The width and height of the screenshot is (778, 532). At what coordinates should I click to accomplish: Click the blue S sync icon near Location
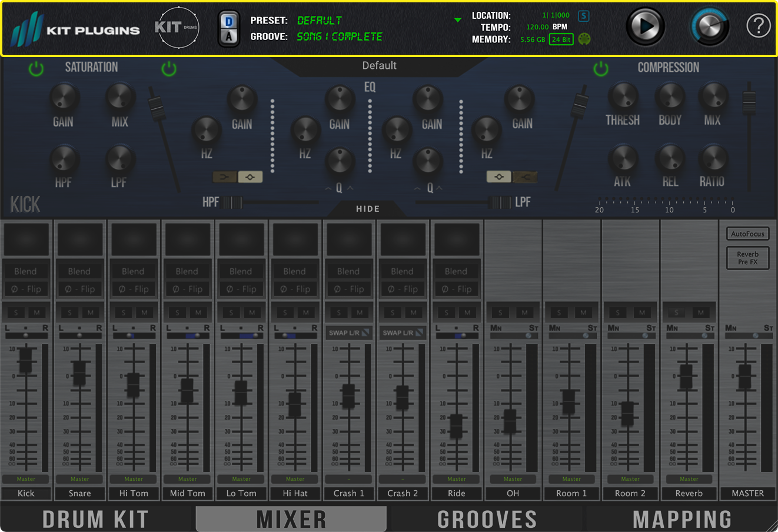click(583, 16)
